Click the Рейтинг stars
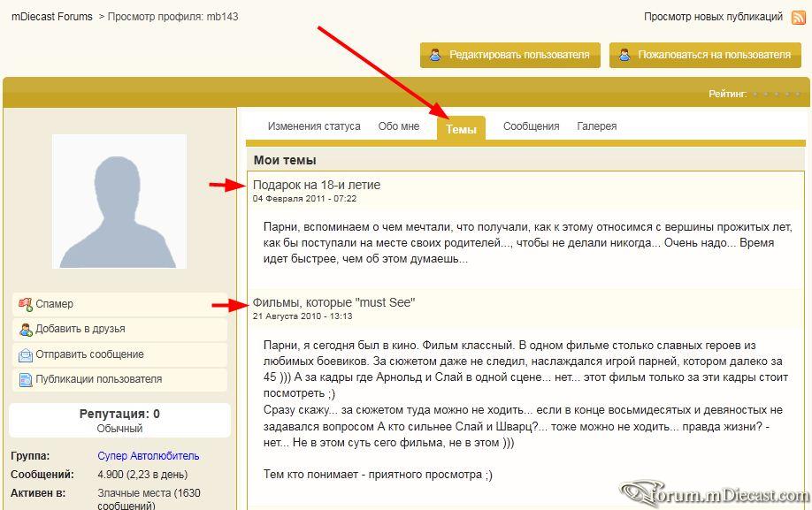This screenshot has width=812, height=510. [778, 95]
